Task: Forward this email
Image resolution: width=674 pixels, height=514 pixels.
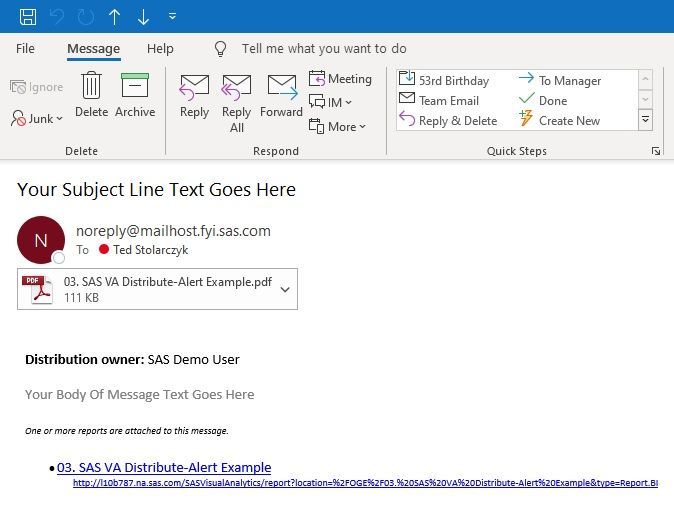Action: tap(282, 96)
